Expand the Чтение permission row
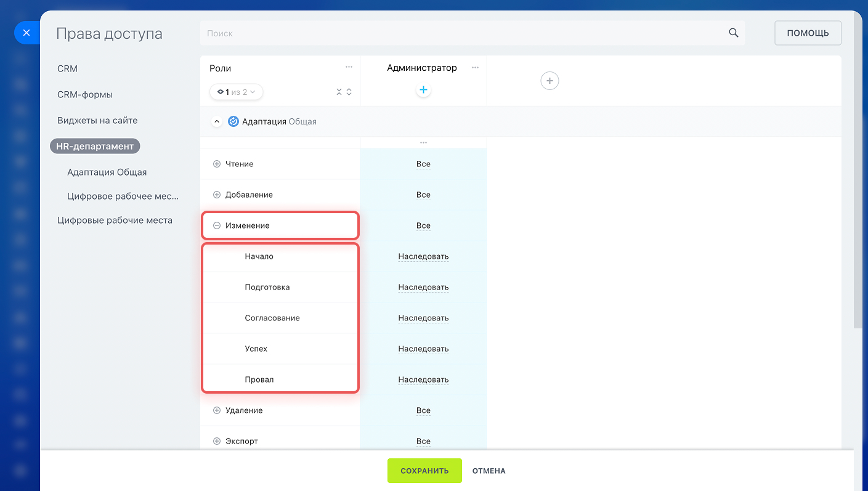This screenshot has width=868, height=491. click(217, 164)
